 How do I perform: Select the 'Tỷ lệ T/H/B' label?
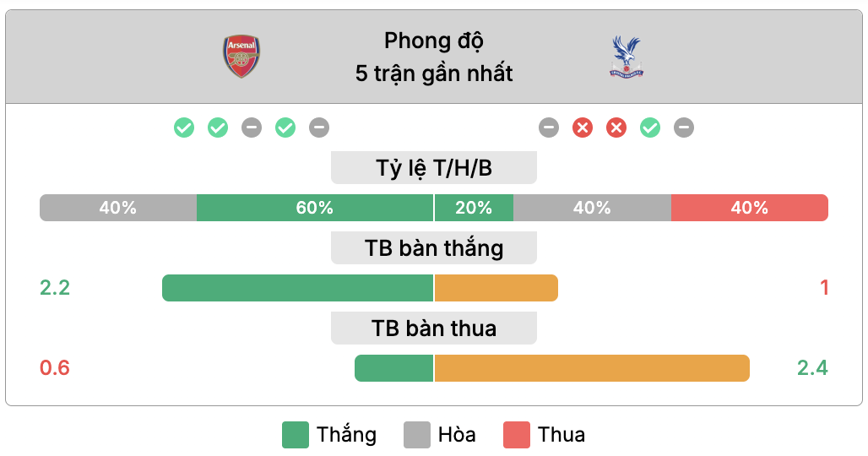pyautogui.click(x=434, y=168)
